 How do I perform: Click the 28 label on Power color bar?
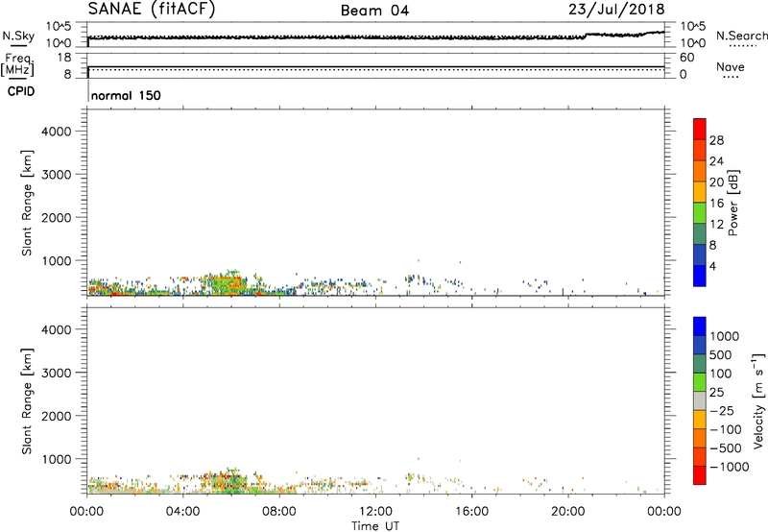[716, 140]
